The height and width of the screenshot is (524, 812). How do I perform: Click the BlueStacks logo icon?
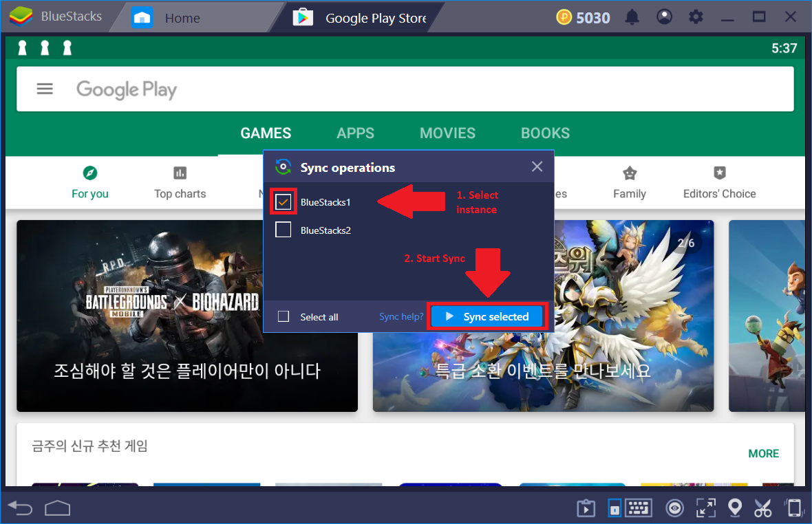point(21,17)
